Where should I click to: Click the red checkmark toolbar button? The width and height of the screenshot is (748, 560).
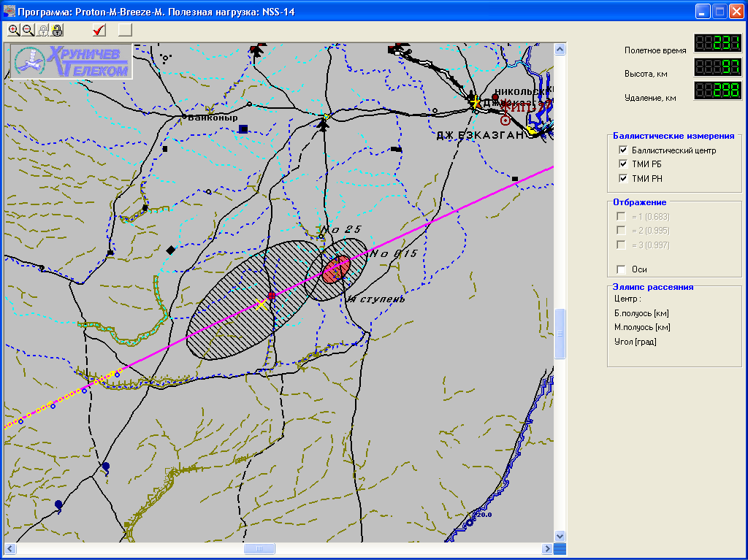pyautogui.click(x=100, y=30)
